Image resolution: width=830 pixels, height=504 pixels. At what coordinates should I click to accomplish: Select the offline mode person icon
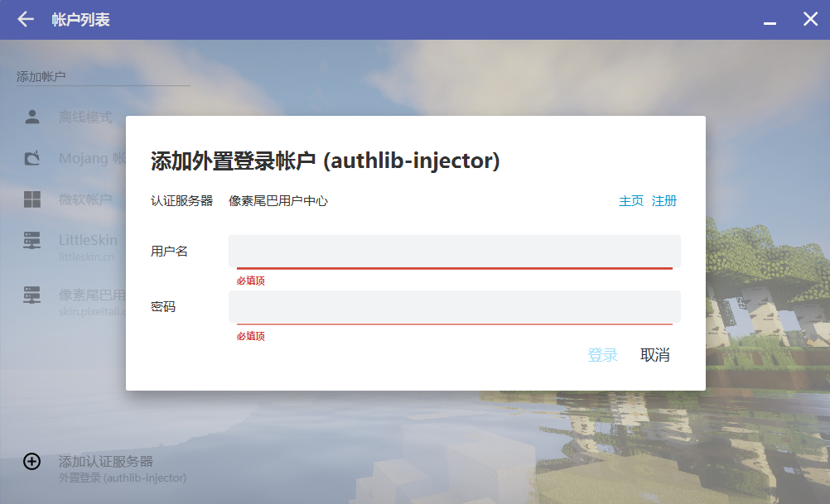coord(32,117)
